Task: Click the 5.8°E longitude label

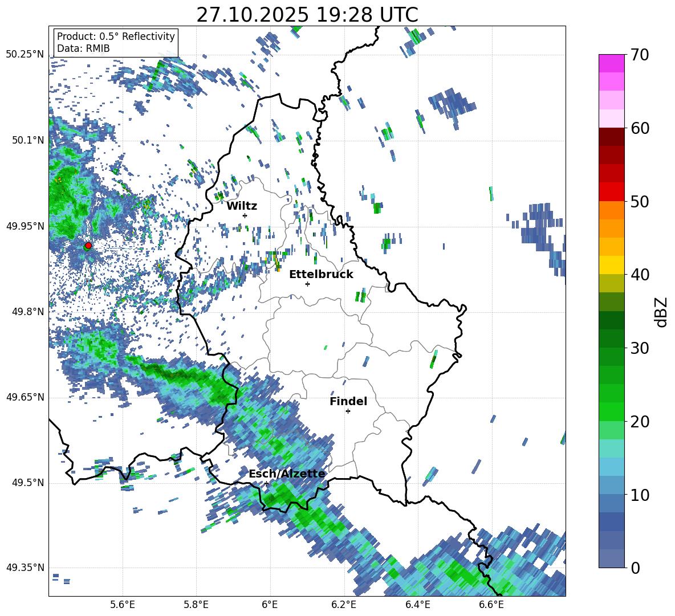Action: (196, 605)
